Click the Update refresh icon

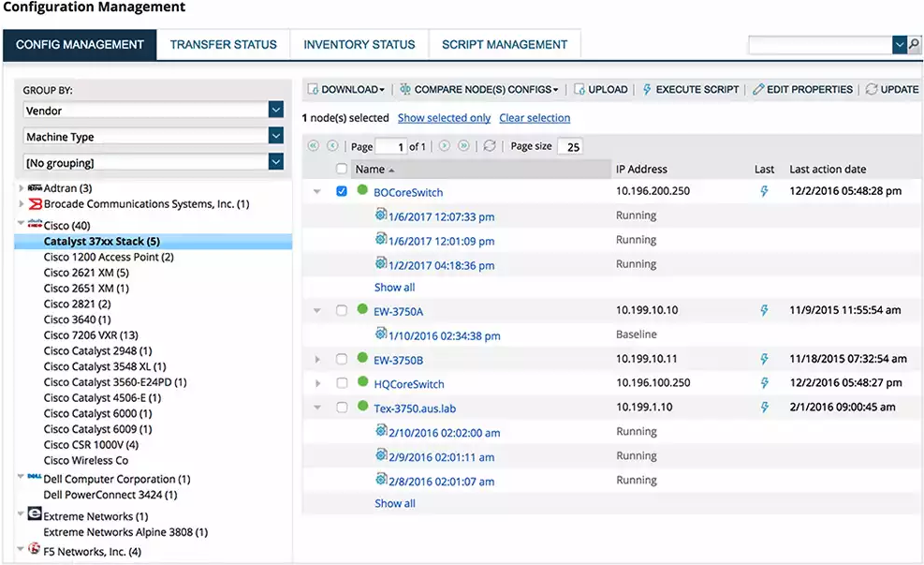872,89
